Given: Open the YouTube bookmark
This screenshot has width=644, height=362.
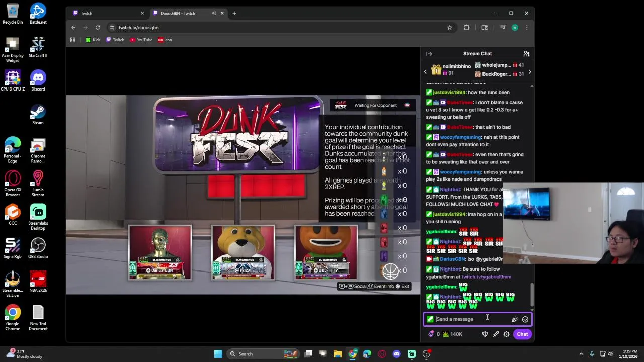Looking at the screenshot, I should click(141, 40).
